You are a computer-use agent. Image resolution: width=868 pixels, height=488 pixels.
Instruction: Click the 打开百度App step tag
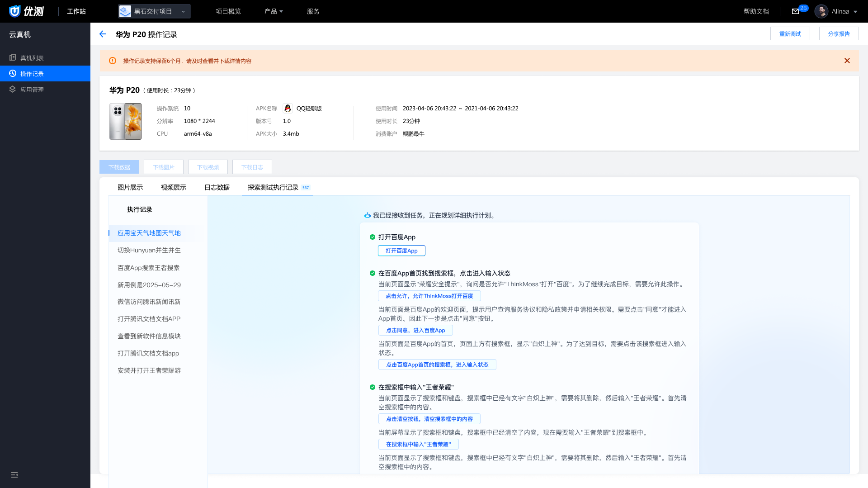(x=401, y=251)
